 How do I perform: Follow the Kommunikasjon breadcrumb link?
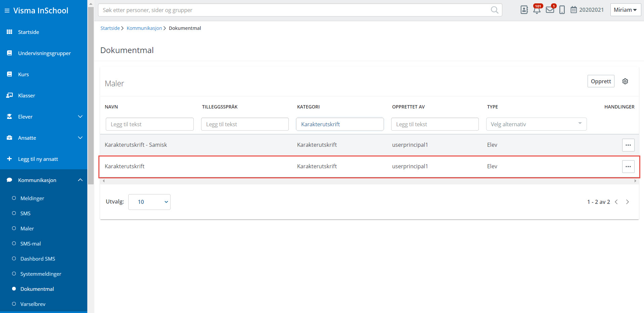[144, 28]
